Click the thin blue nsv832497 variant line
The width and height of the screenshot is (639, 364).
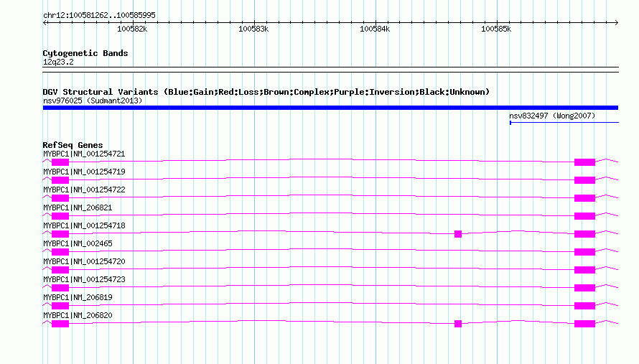tap(564, 122)
